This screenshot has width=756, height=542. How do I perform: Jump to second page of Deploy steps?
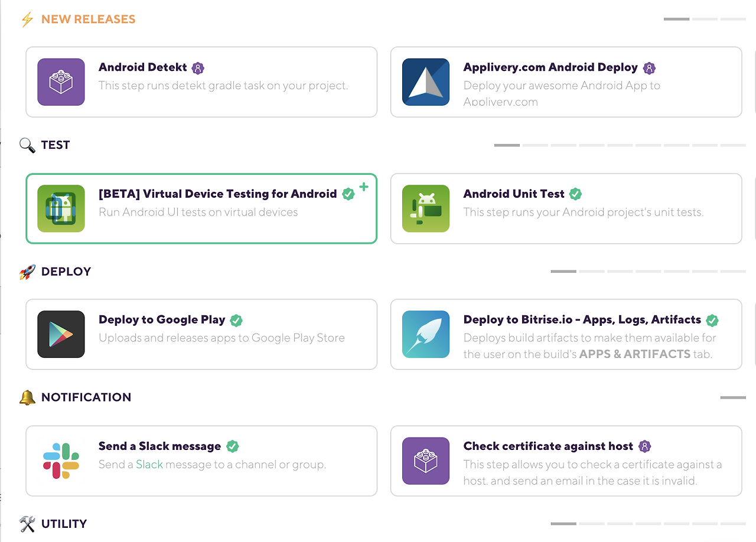click(592, 272)
